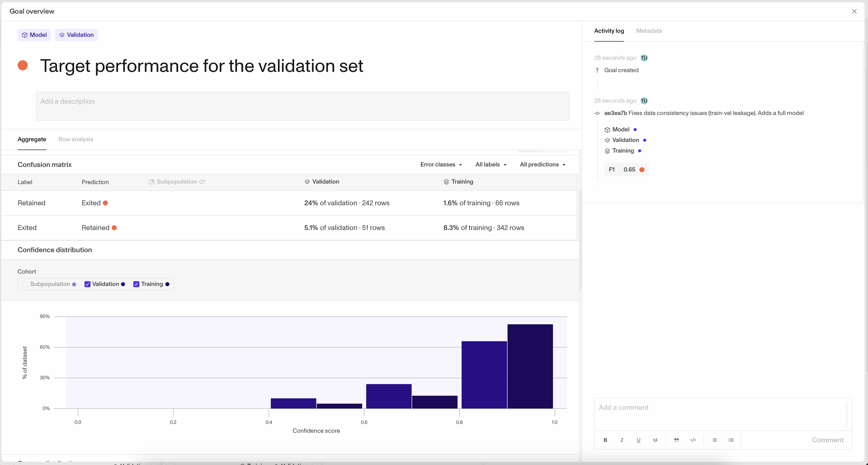Enable the Subpopulation cohort checkbox

pos(25,284)
